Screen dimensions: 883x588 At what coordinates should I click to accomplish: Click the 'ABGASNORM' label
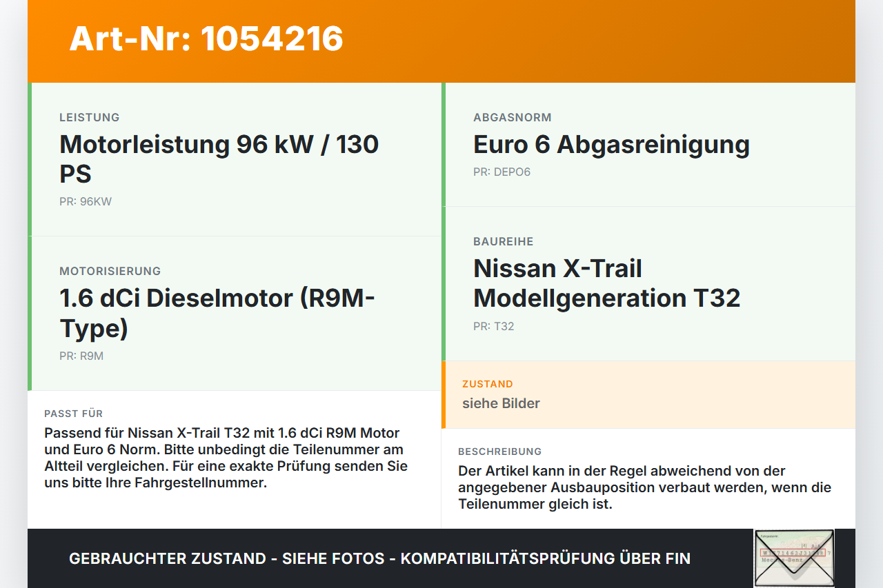coord(513,117)
